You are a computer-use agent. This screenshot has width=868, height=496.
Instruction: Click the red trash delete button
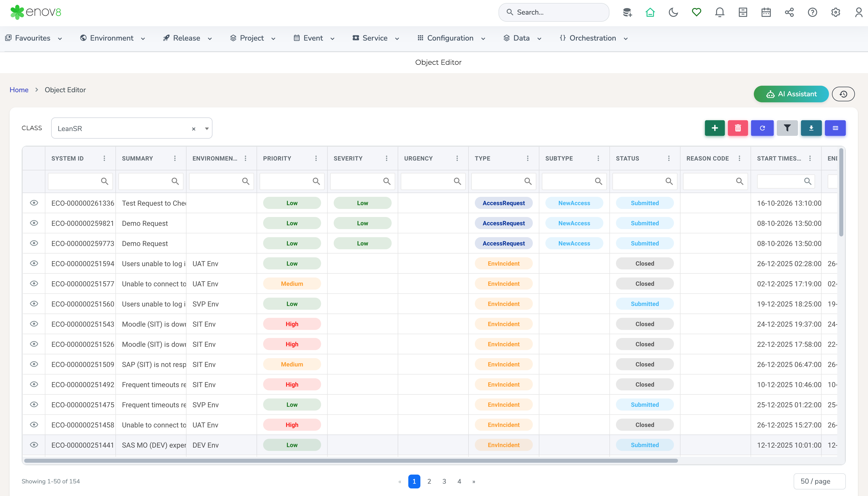(738, 128)
